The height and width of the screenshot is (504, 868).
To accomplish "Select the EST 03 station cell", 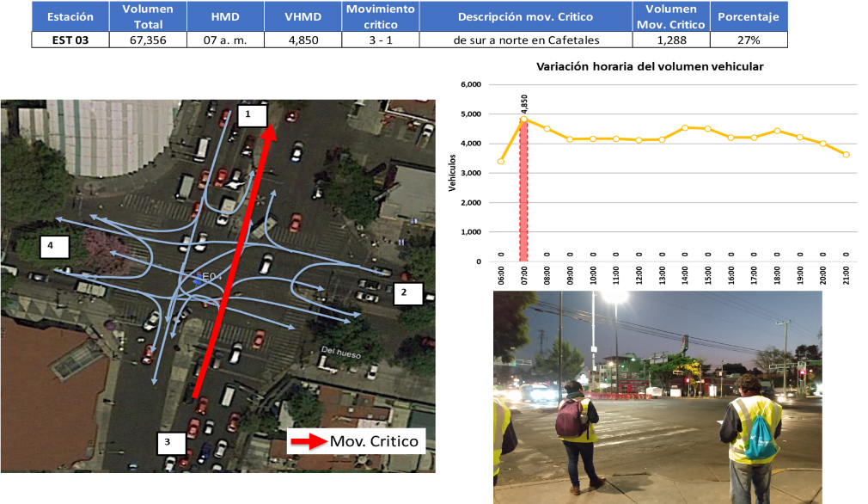I will pos(70,40).
